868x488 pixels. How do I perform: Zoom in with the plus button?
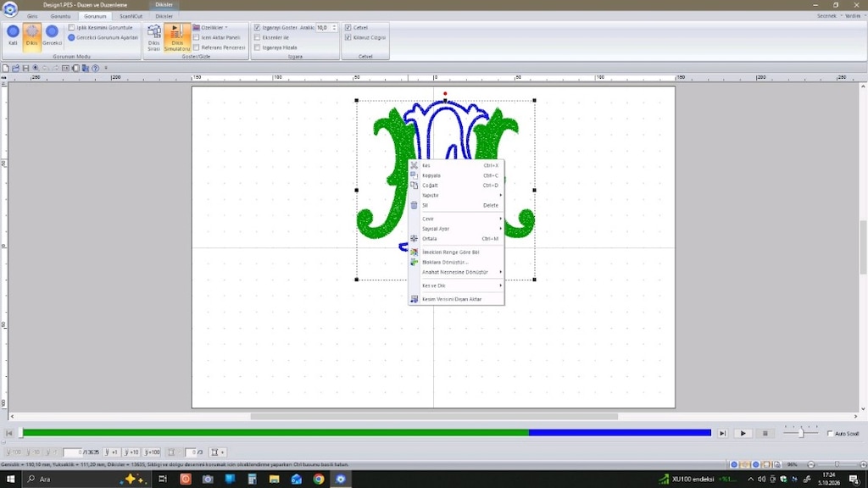[x=864, y=465]
